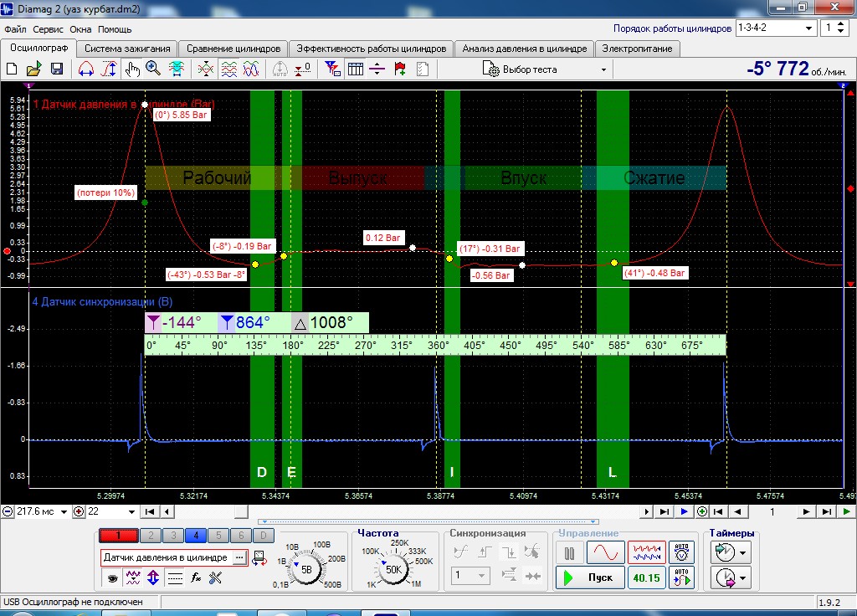This screenshot has width=857, height=616.
Task: Click the overlay channels toolbar icon
Action: point(206,69)
